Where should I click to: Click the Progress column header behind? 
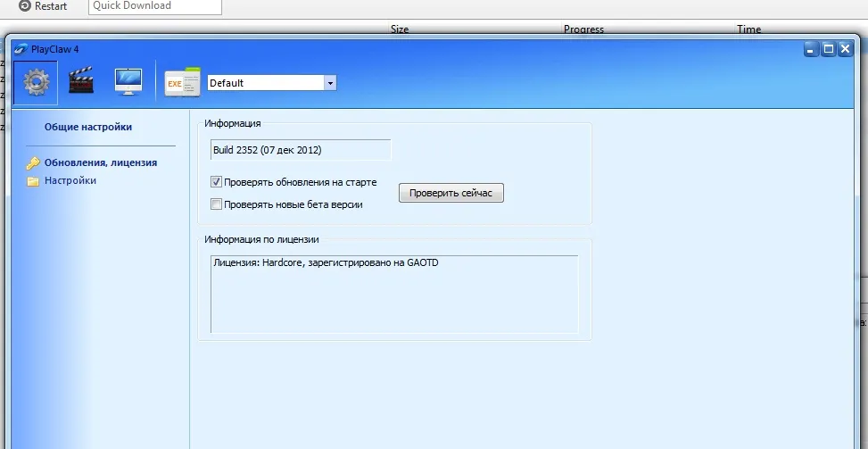[583, 29]
